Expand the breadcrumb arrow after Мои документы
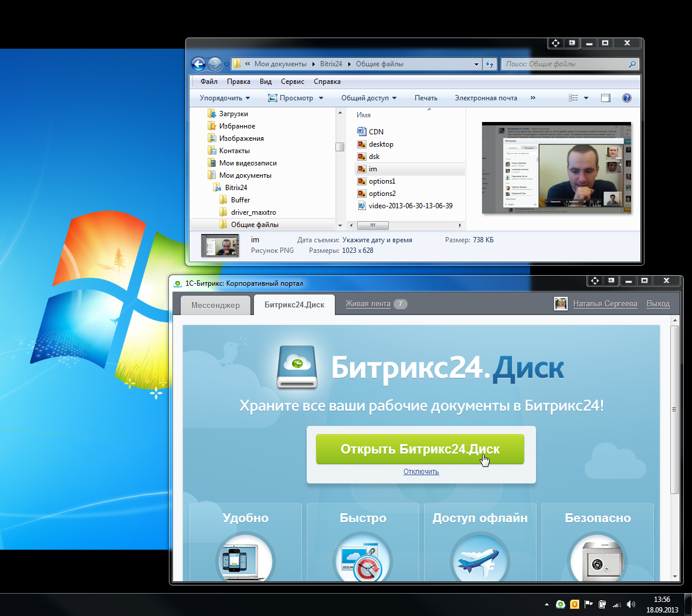692x616 pixels. (x=313, y=64)
